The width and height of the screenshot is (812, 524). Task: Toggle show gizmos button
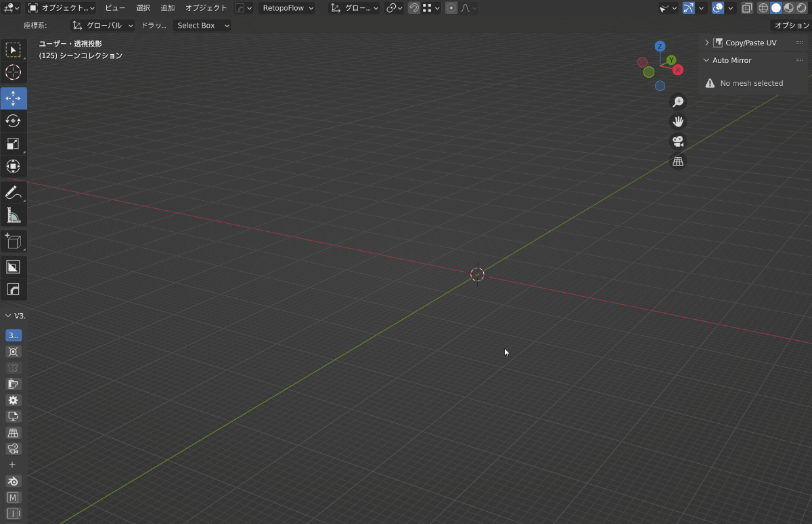(x=688, y=8)
